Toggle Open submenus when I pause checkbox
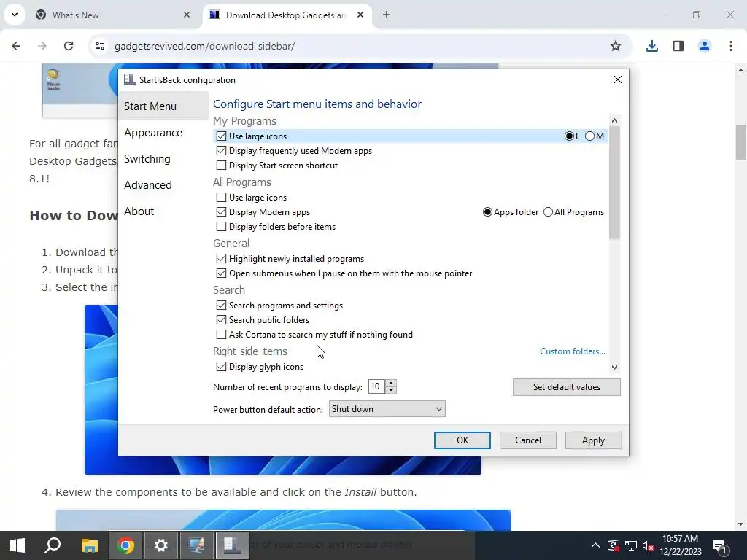747x560 pixels. [221, 273]
